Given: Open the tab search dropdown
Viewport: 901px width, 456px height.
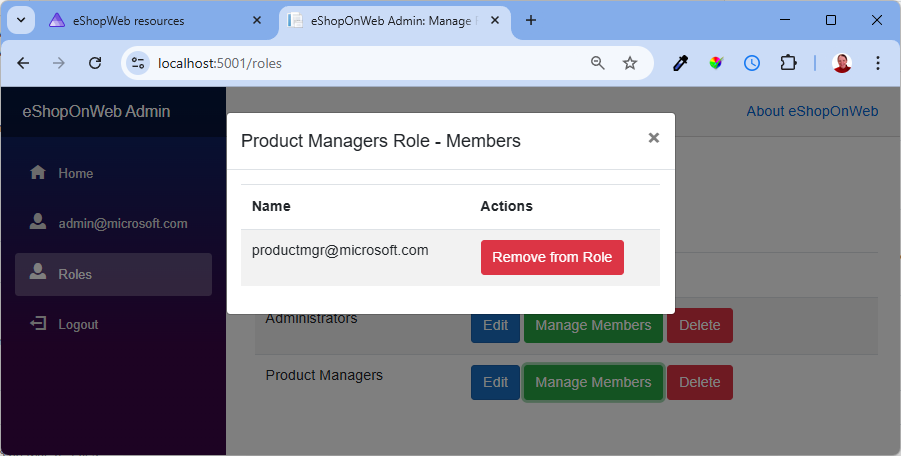Looking at the screenshot, I should 21,20.
